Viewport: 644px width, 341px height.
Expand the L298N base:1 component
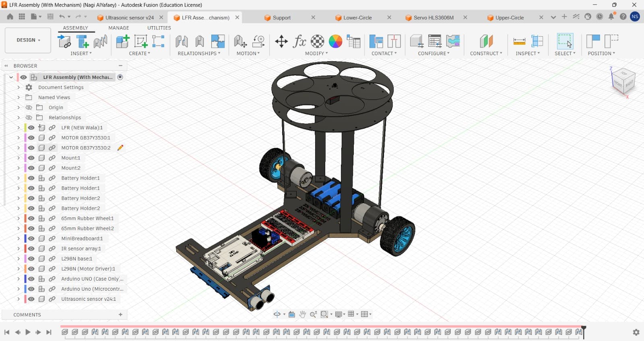pyautogui.click(x=19, y=258)
